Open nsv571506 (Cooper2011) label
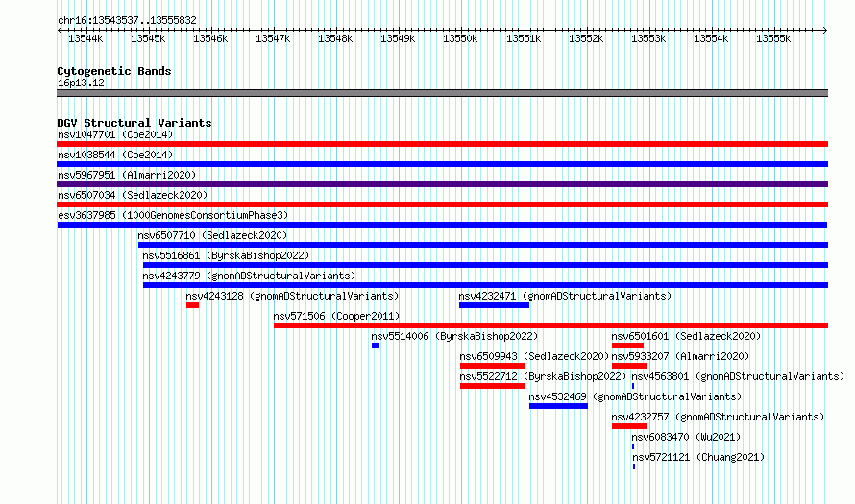The height and width of the screenshot is (504, 855). click(x=336, y=316)
